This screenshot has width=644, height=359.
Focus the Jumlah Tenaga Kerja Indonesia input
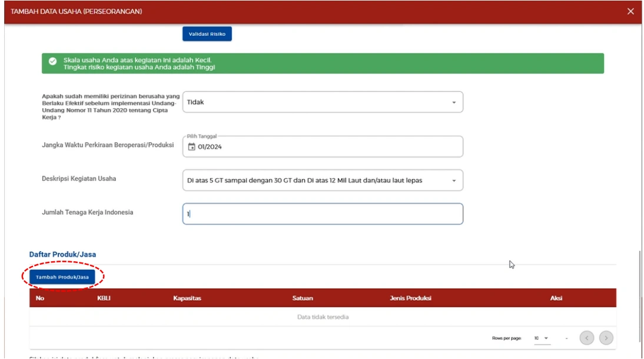tap(323, 214)
